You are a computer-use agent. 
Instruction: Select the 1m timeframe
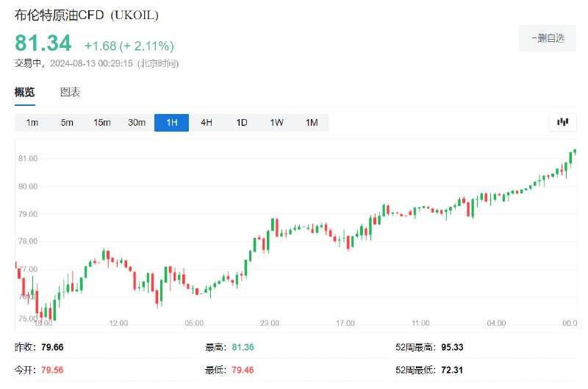[32, 123]
